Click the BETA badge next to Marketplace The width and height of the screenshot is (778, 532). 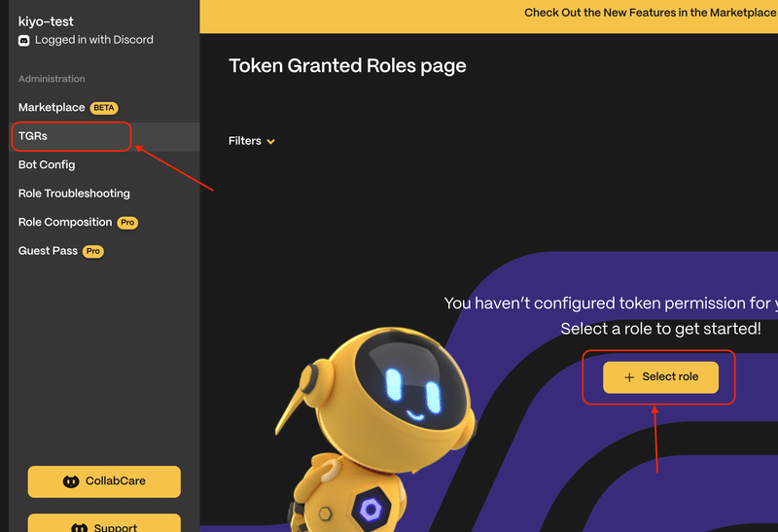[x=104, y=108]
